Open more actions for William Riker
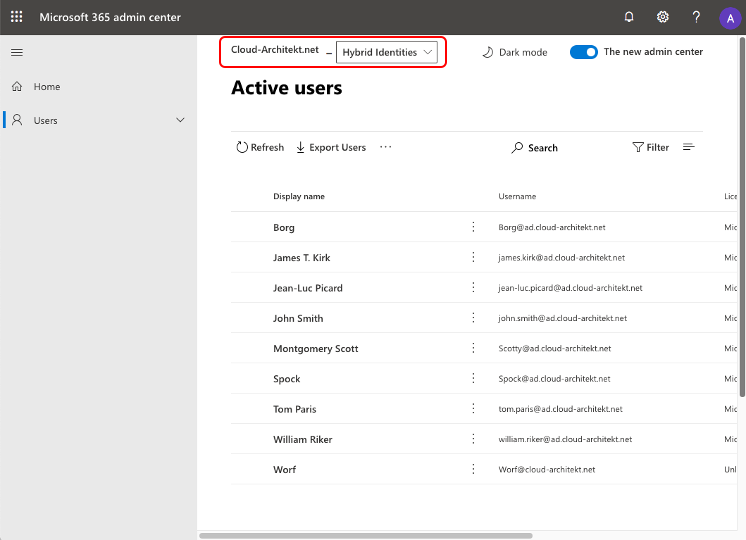 point(473,439)
